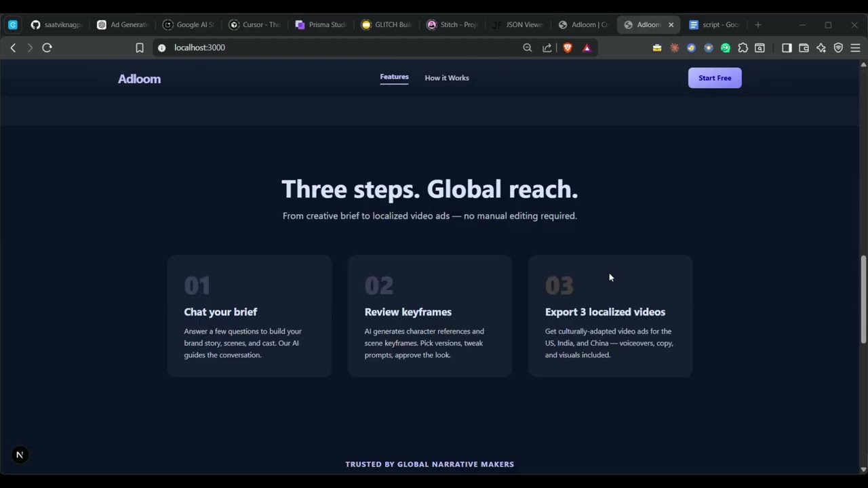868x488 pixels.
Task: Click the Trusted by Global Narrative Makers text
Action: 430,464
